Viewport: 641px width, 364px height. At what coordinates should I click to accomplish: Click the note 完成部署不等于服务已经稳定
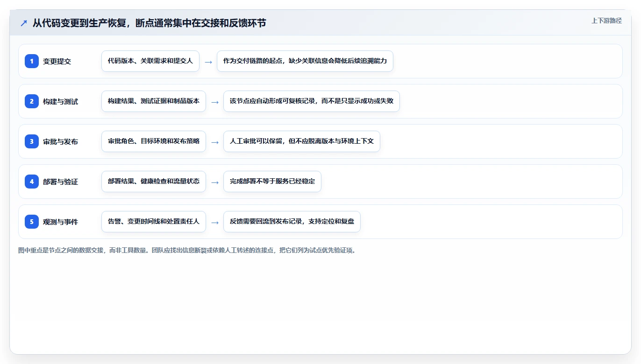pos(272,182)
